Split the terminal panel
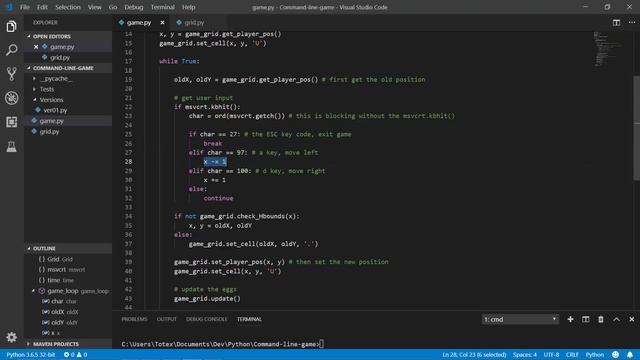 tap(586, 319)
